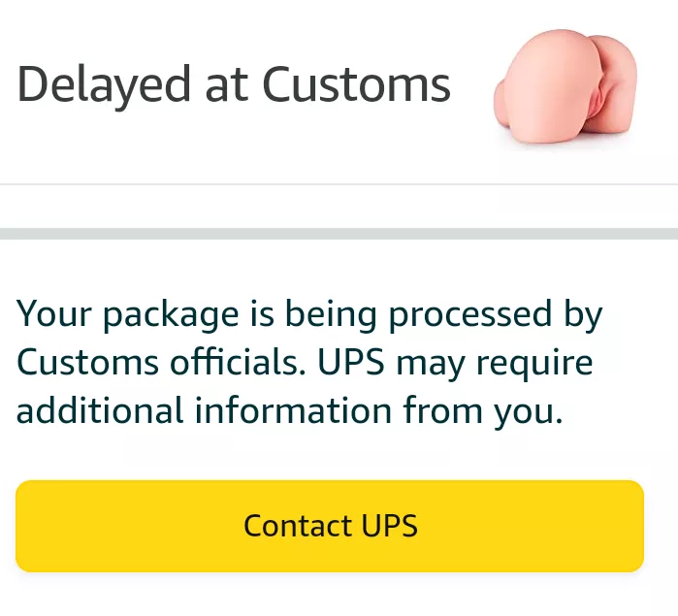678x616 pixels.
Task: Select the Customs officials status message text
Action: coord(309,363)
